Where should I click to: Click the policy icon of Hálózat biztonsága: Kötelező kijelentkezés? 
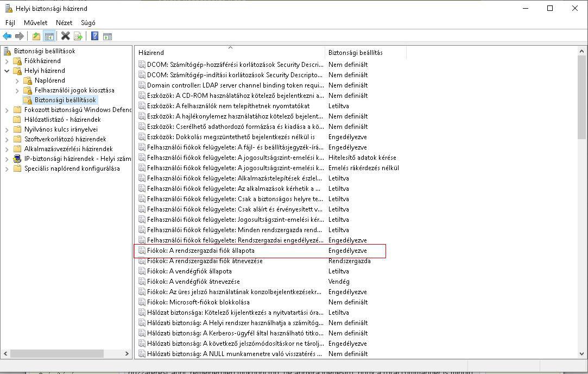click(x=142, y=313)
